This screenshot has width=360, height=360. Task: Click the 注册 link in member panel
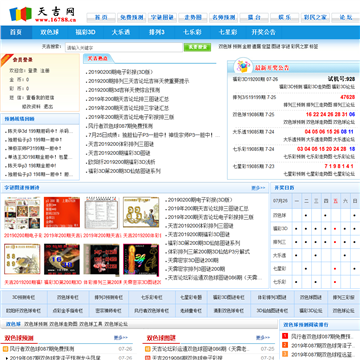pyautogui.click(x=45, y=71)
